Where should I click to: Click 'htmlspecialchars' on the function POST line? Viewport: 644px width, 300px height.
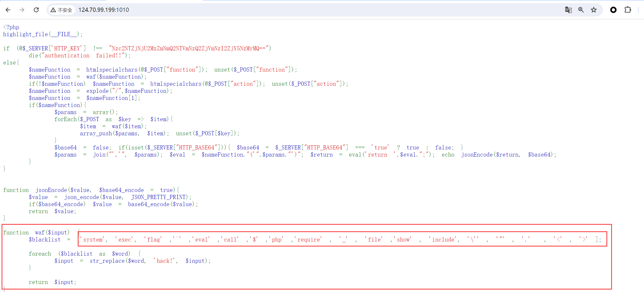pyautogui.click(x=112, y=70)
